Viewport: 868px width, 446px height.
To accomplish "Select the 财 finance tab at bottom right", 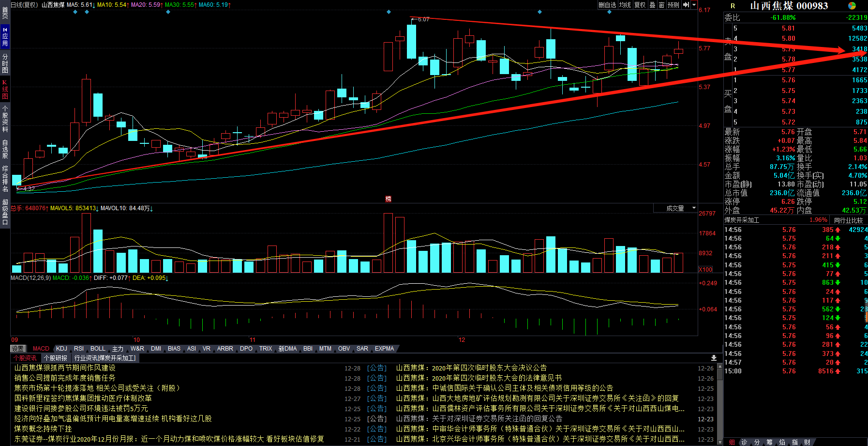I will pyautogui.click(x=808, y=442).
